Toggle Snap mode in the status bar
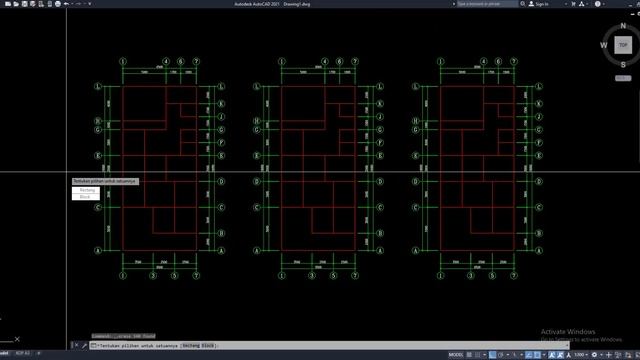 point(478,355)
